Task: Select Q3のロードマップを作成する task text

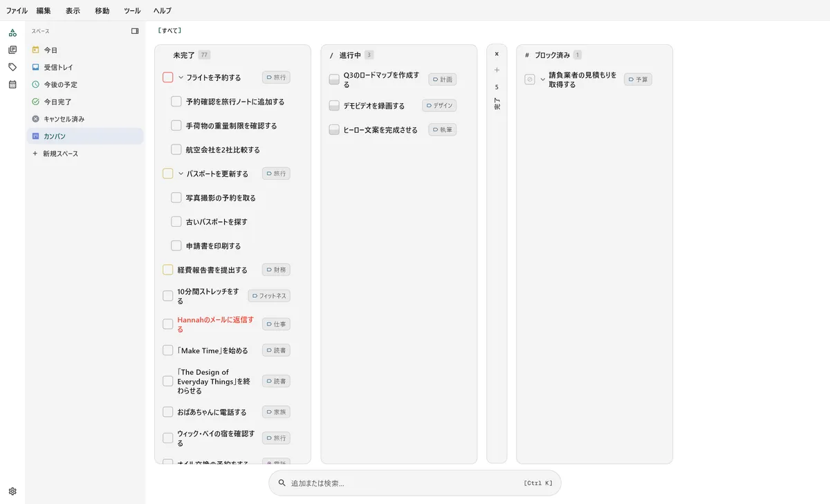Action: click(x=382, y=80)
